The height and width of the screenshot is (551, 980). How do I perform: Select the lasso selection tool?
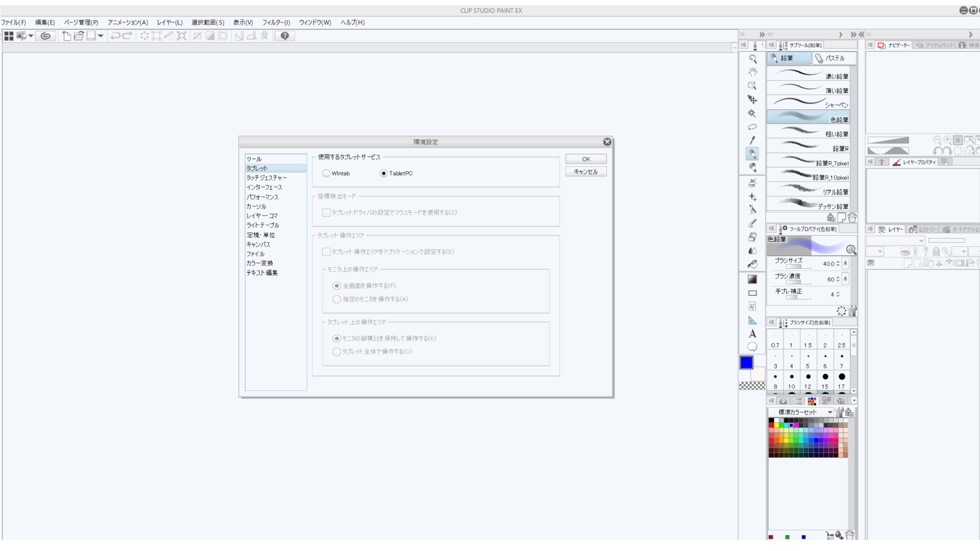[752, 127]
